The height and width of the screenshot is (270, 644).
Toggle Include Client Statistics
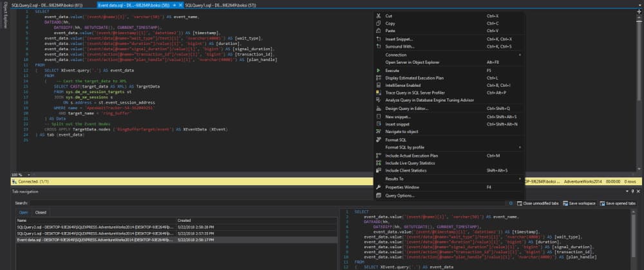point(449,170)
